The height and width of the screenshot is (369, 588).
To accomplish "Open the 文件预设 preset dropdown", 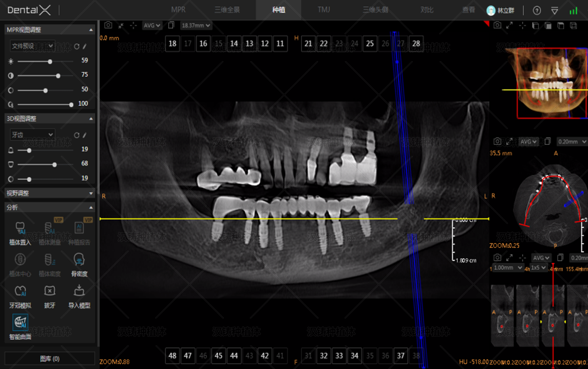I will pyautogui.click(x=33, y=46).
